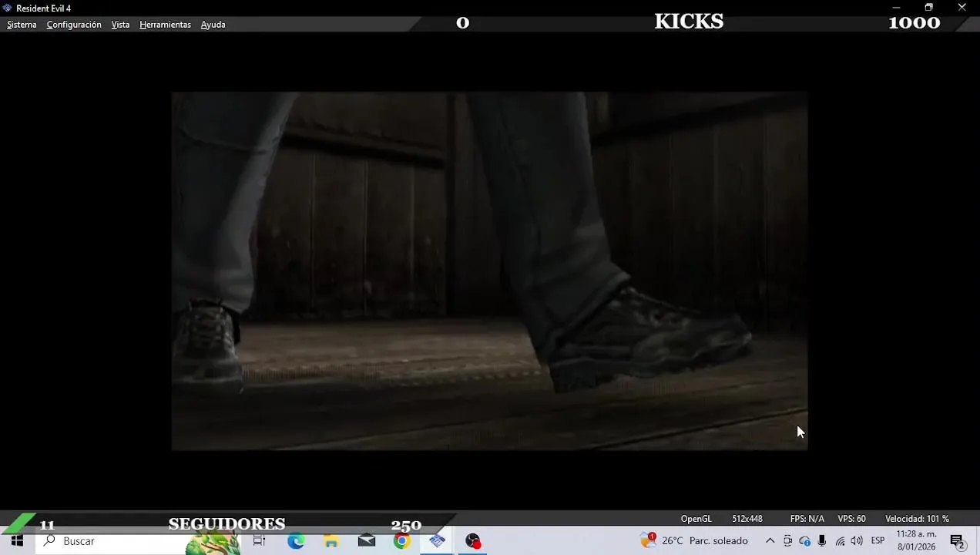980x555 pixels.
Task: Click the OpenGL renderer status text
Action: point(696,519)
